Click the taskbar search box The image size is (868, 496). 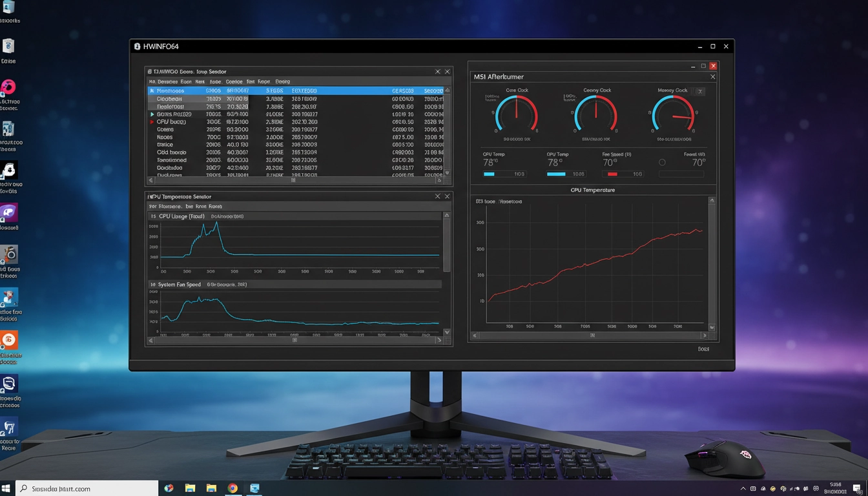[x=87, y=489]
